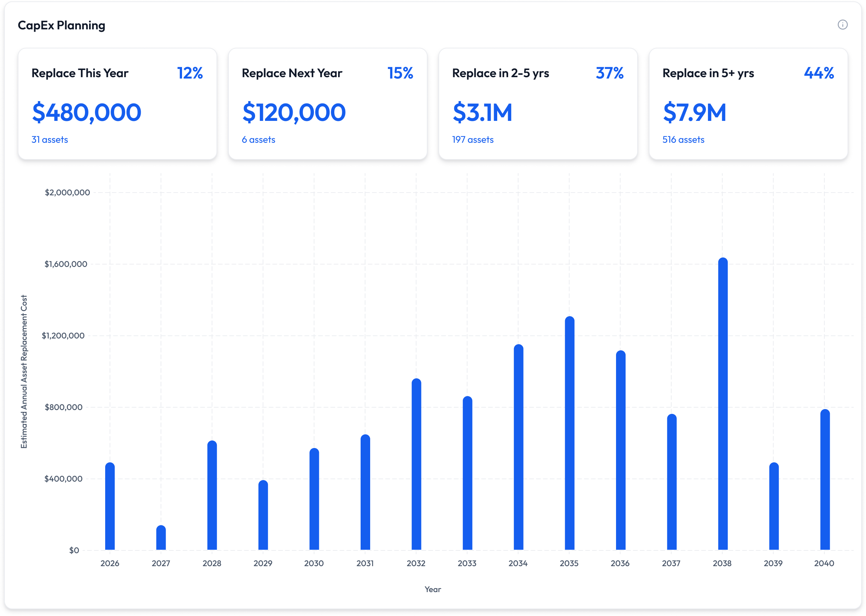This screenshot has width=866, height=616.
Task: Select the Replace in 5+ yrs card
Action: click(748, 103)
